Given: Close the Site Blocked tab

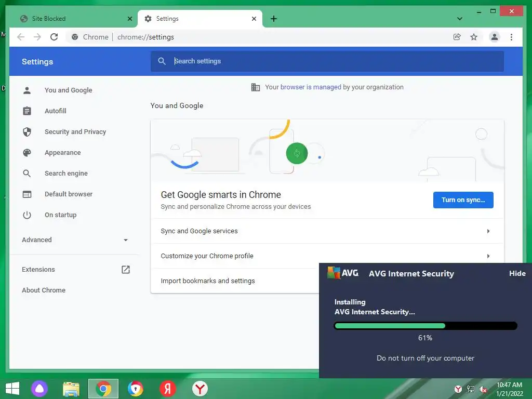Looking at the screenshot, I should click(x=129, y=19).
